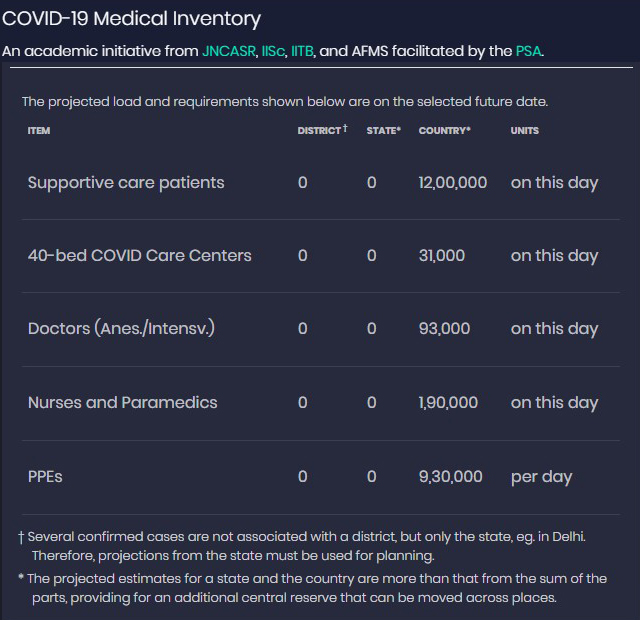Click the COVID-19 Medical Inventory heading

tap(132, 19)
